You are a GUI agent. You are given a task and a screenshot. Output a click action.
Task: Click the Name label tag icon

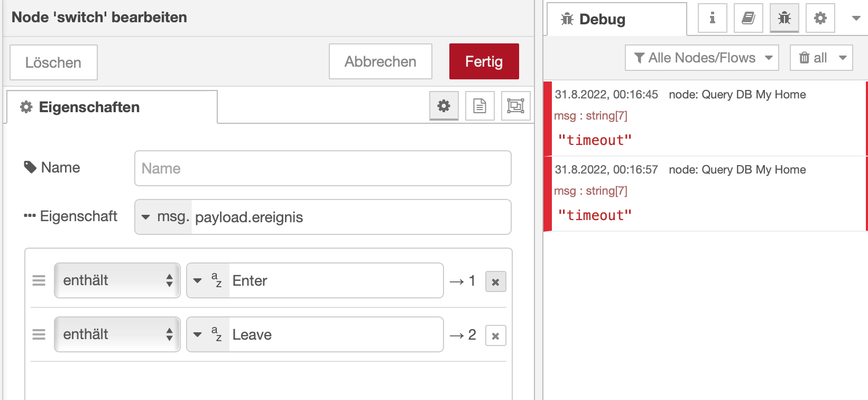pos(30,167)
